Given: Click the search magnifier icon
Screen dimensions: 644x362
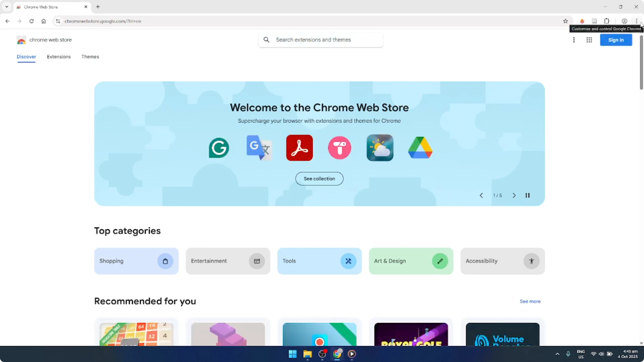Looking at the screenshot, I should pos(267,40).
